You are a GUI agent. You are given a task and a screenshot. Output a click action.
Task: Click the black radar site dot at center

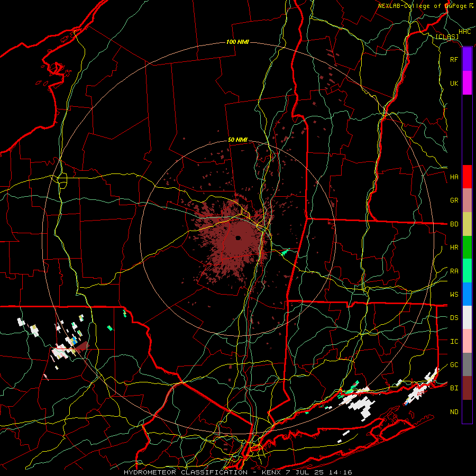coord(238,237)
